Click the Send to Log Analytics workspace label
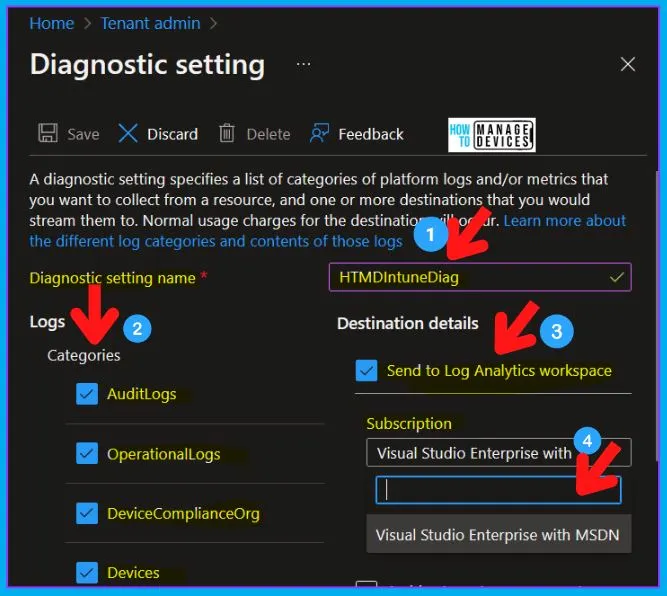 point(499,371)
